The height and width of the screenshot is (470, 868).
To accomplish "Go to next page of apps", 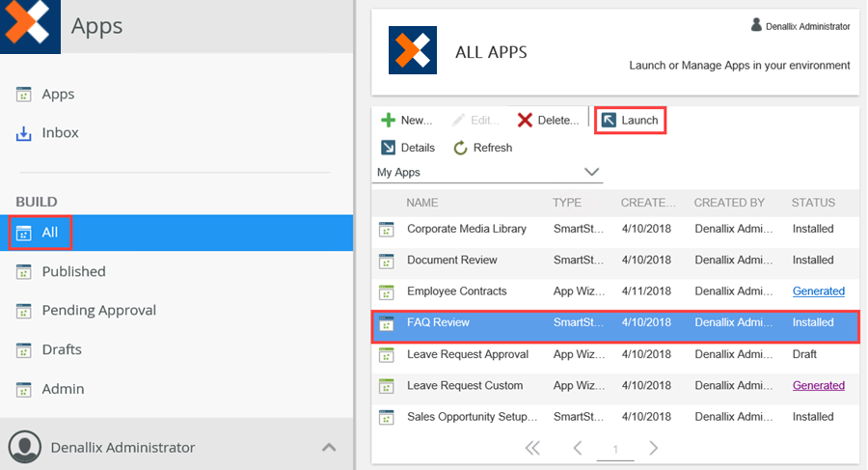I will click(x=653, y=448).
